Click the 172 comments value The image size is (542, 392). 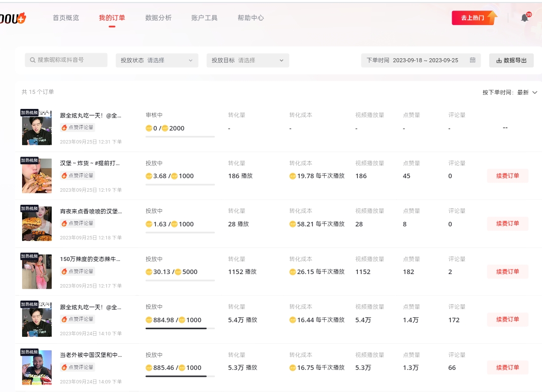click(454, 320)
